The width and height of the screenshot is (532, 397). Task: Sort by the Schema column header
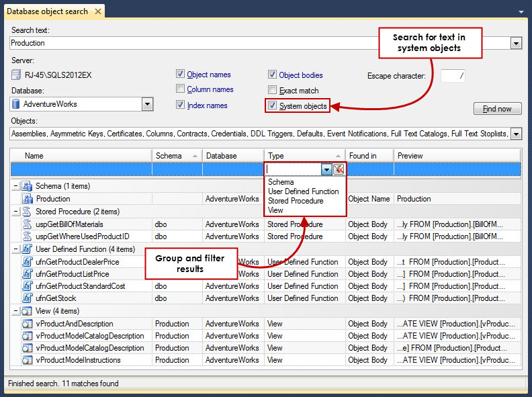coord(177,156)
